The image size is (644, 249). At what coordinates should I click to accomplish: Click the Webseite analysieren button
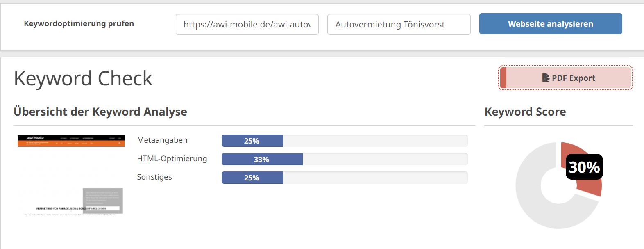click(551, 24)
